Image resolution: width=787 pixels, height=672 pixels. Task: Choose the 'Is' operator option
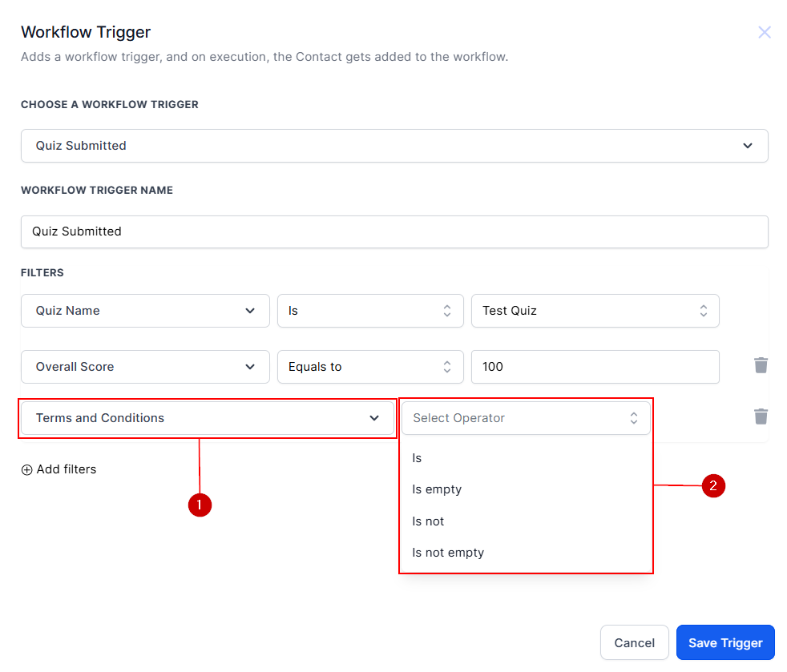418,458
